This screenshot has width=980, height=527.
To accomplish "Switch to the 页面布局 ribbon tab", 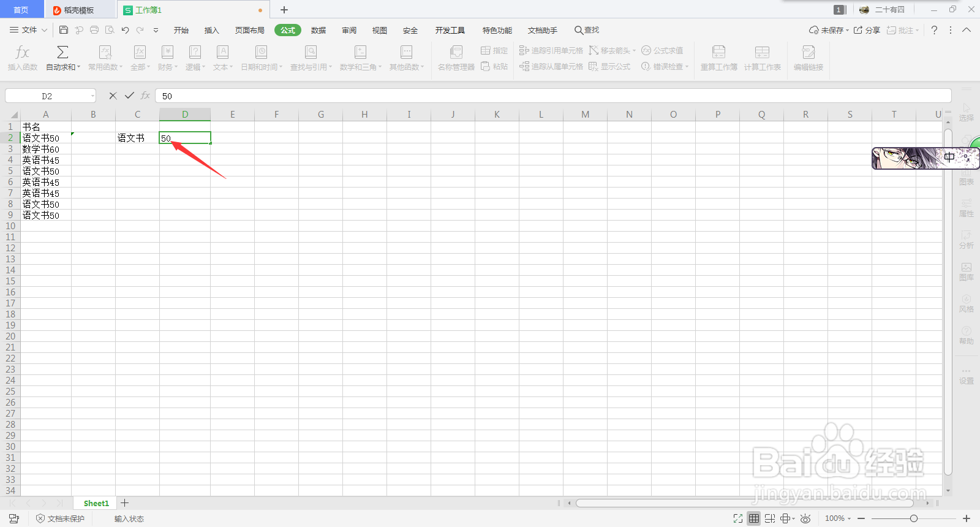I will click(250, 30).
